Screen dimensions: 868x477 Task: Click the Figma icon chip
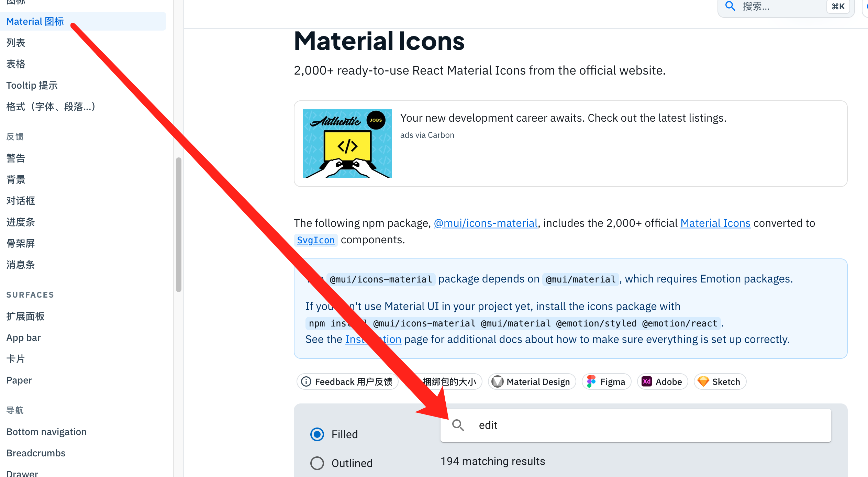click(606, 381)
